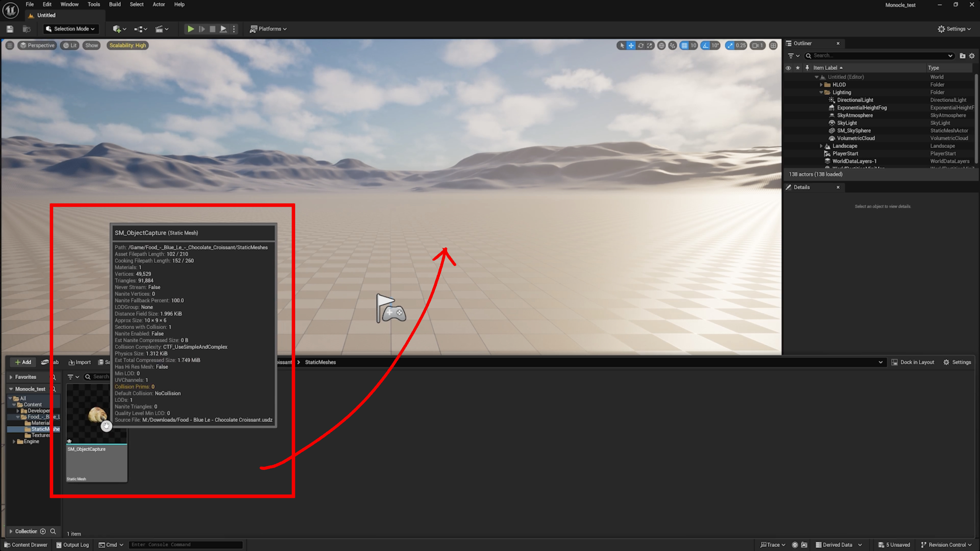
Task: Open Outliner settings gear
Action: 972,56
